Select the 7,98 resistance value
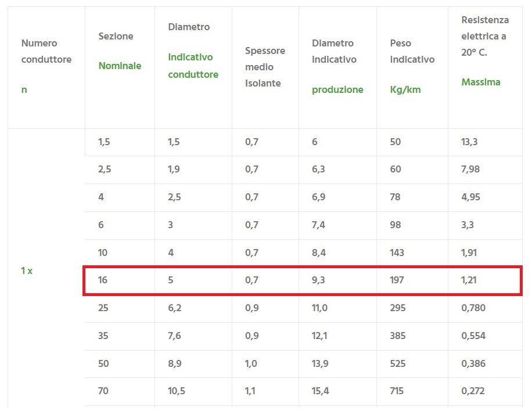Viewport: 532px width, 418px height. 470,170
